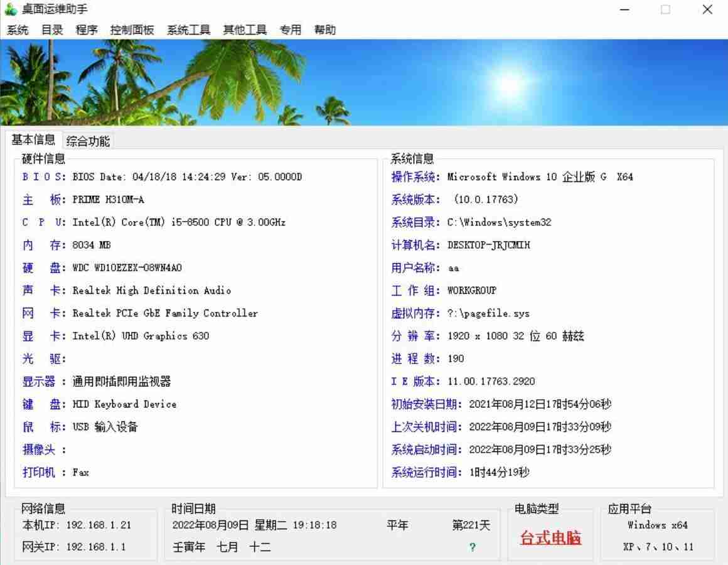
Task: Click the 平年 label
Action: tap(397, 525)
